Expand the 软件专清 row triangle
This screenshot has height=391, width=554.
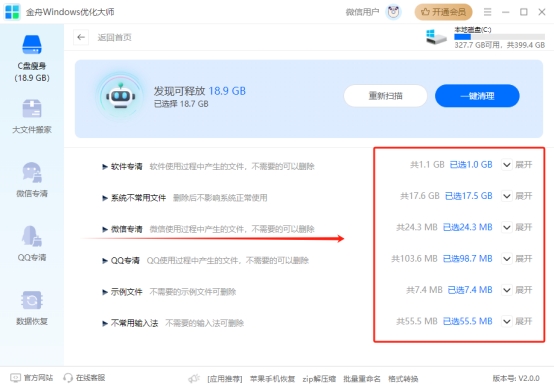point(105,166)
